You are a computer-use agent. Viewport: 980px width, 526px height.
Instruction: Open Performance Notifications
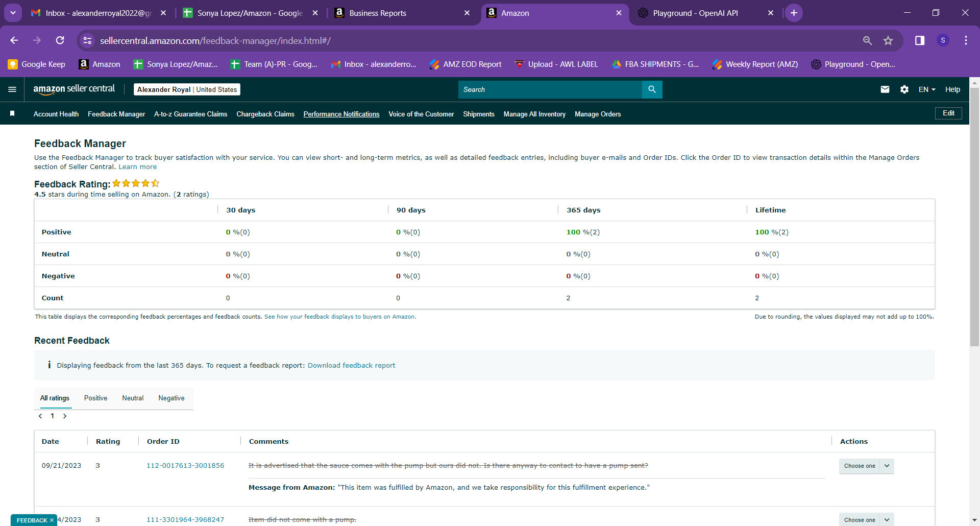point(341,114)
